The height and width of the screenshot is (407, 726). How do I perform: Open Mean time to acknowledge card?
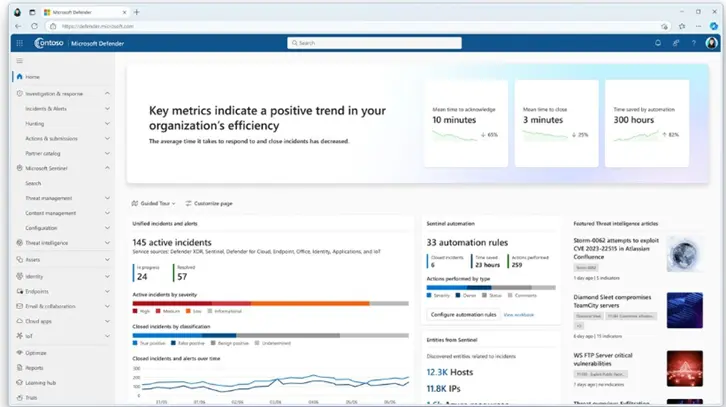(466, 123)
